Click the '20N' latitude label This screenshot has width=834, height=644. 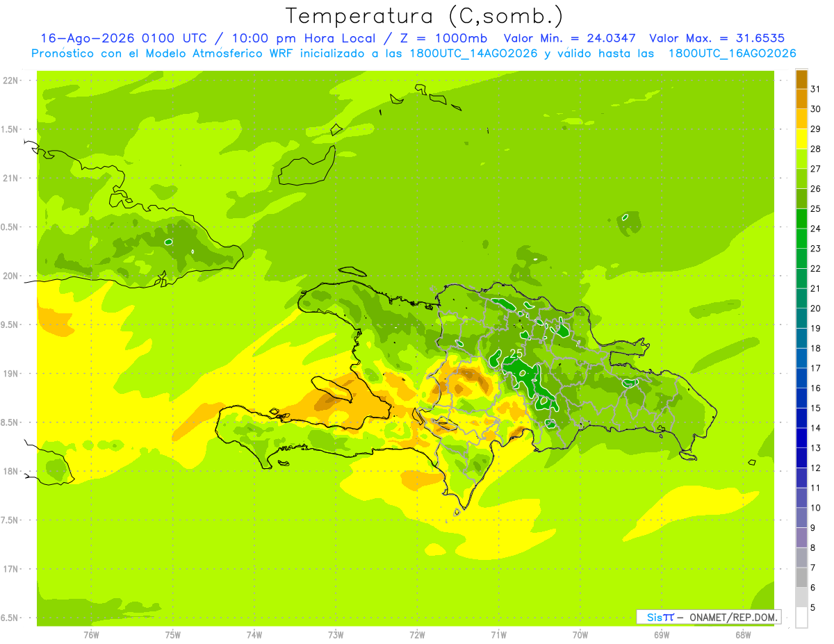(10, 276)
